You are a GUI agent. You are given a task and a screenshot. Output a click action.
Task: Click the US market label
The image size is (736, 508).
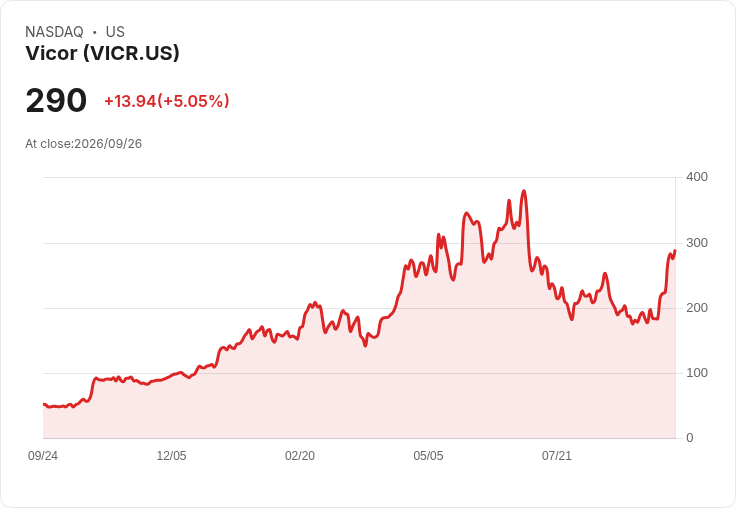[115, 32]
